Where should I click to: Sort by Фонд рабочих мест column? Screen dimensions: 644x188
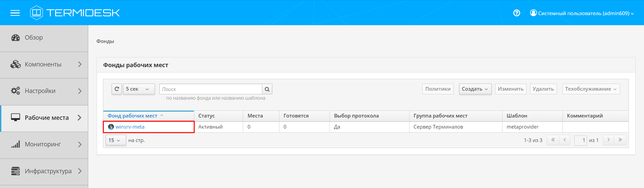[148, 116]
